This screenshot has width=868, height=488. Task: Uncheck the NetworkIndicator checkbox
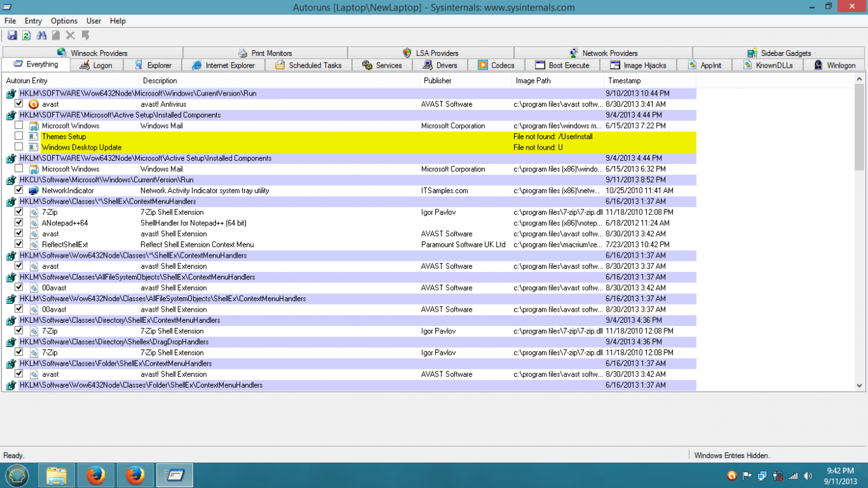[x=19, y=191]
